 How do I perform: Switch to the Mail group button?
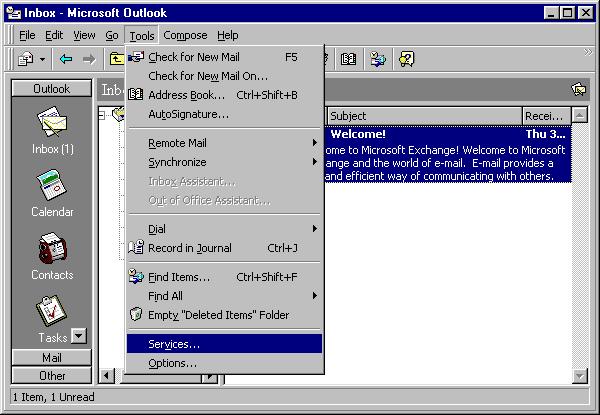52,358
